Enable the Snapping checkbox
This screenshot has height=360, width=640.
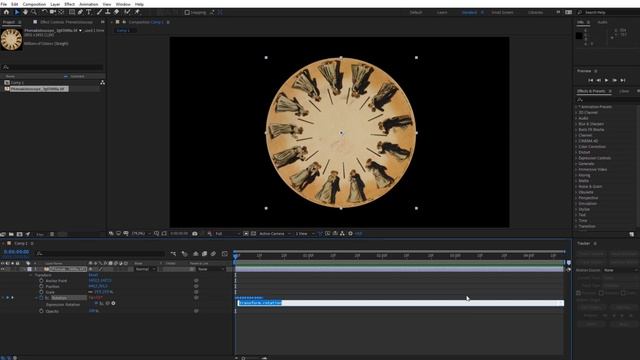pos(187,13)
